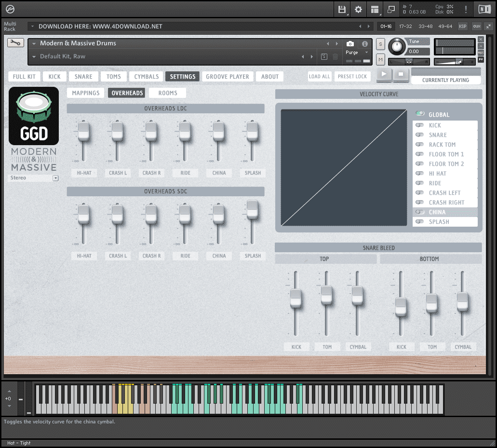Open the ABOUT tab
This screenshot has width=497, height=448.
(x=270, y=76)
